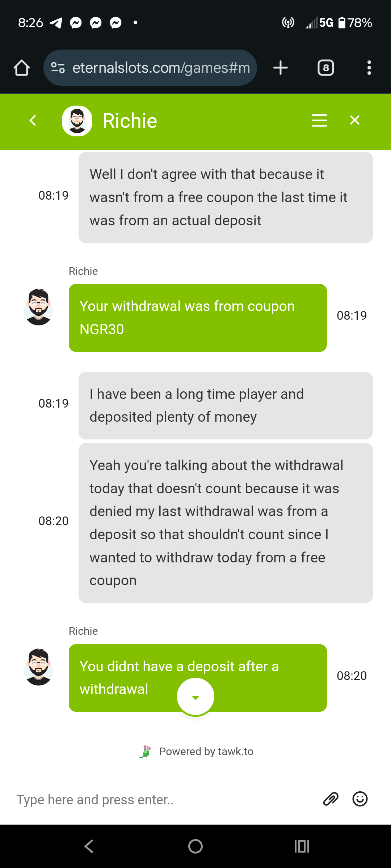Open the emoji picker
This screenshot has width=391, height=868.
360,799
